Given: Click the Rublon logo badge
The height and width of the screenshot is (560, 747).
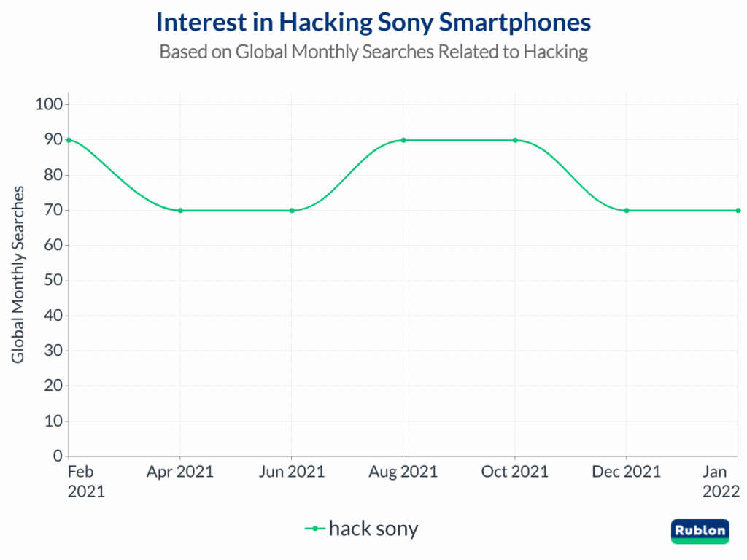Looking at the screenshot, I should coord(700,531).
